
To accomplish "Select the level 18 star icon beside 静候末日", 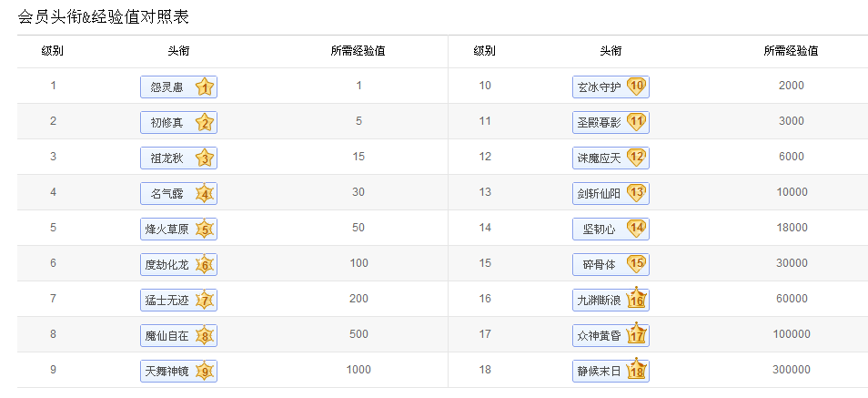I will pos(636,370).
